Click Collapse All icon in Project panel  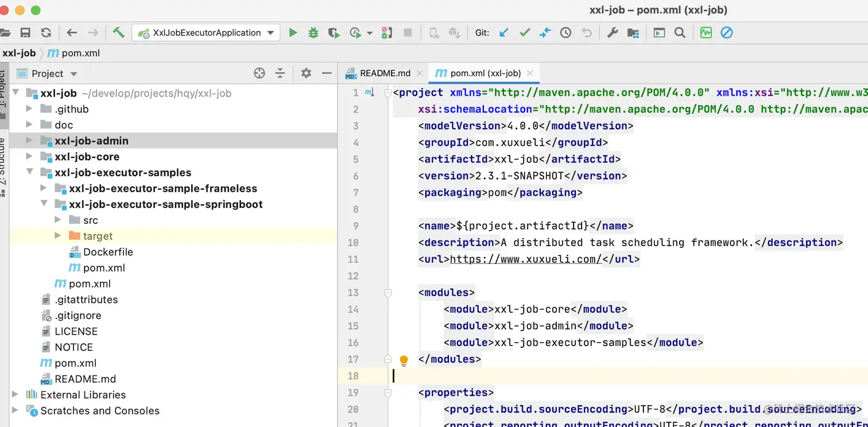(x=280, y=73)
